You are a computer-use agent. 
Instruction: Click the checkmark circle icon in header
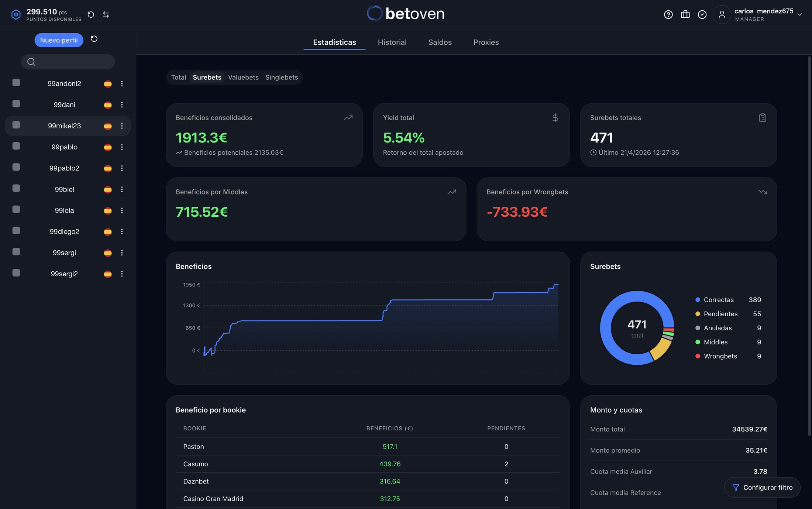pos(702,14)
